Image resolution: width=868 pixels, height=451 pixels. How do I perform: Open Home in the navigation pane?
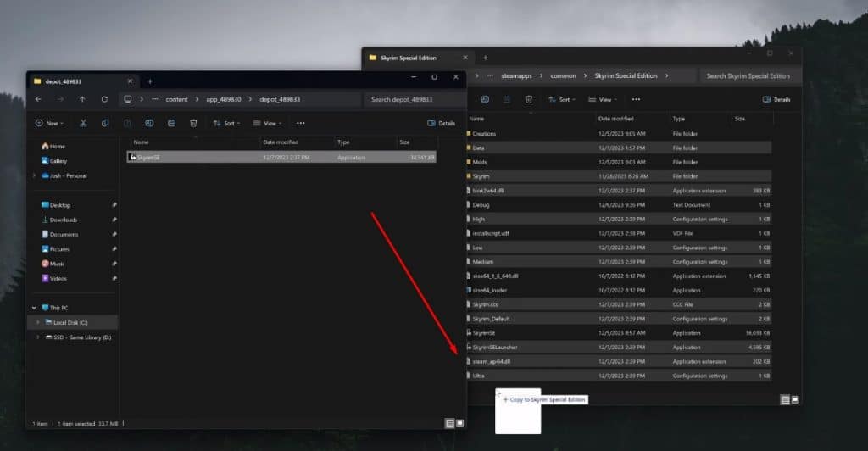[53, 146]
